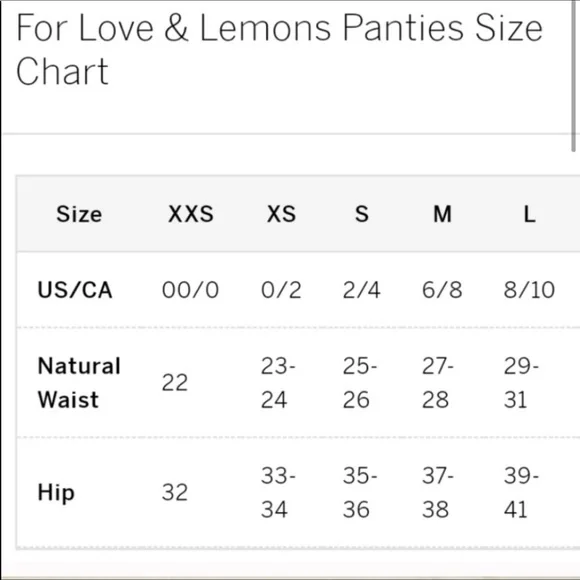Select the XS size column header
580x580 pixels.
coord(281,214)
